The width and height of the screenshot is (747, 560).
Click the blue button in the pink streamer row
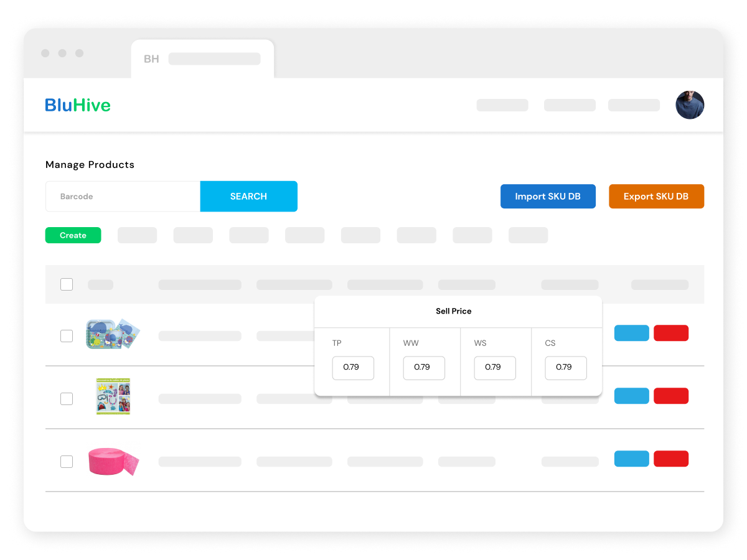click(x=631, y=459)
